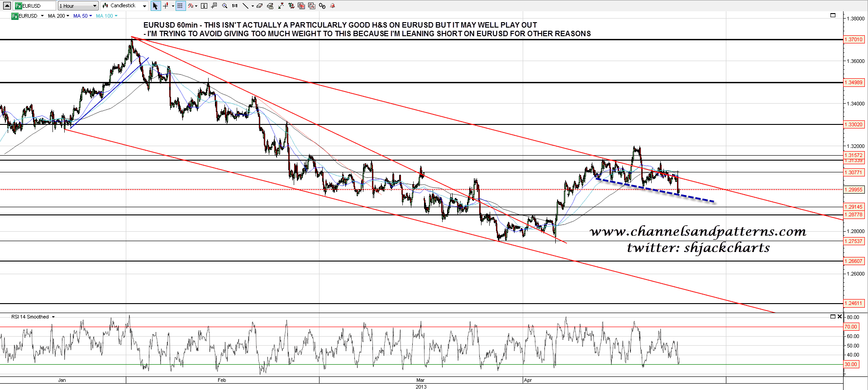Collapse the toolbar with up arrow button
The width and height of the screenshot is (868, 390).
7,6
